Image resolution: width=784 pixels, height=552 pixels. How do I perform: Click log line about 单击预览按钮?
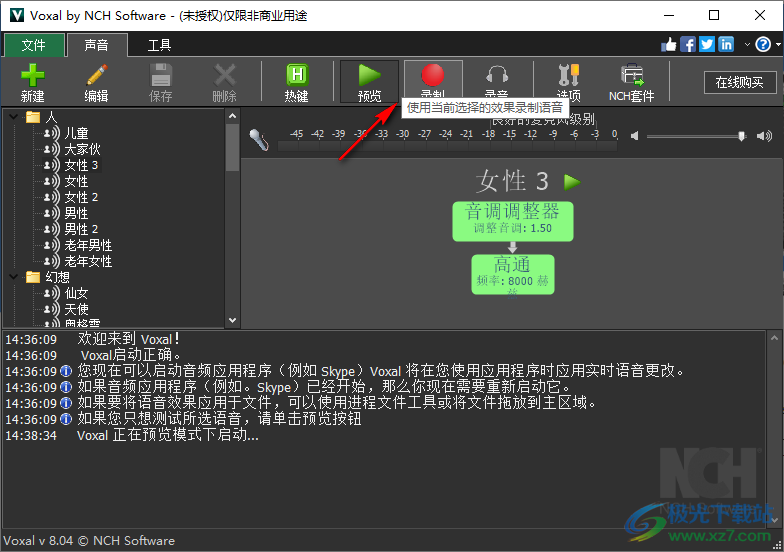click(x=219, y=419)
